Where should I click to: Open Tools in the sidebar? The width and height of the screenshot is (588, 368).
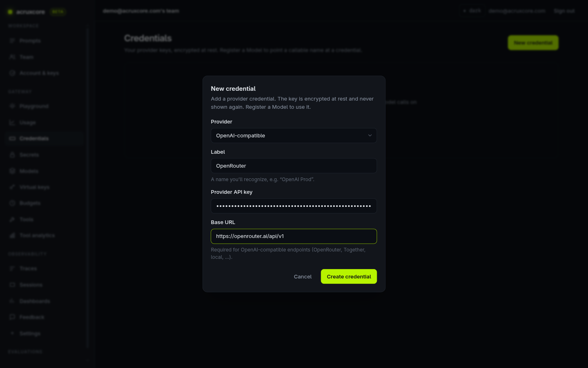coord(45,220)
